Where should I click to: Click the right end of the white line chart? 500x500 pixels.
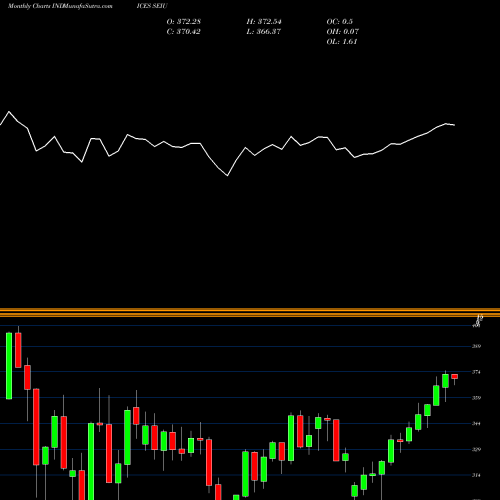[x=455, y=125]
